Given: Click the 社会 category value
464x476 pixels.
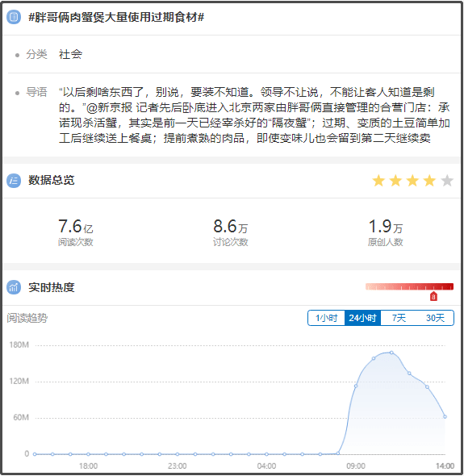Looking at the screenshot, I should [x=70, y=55].
